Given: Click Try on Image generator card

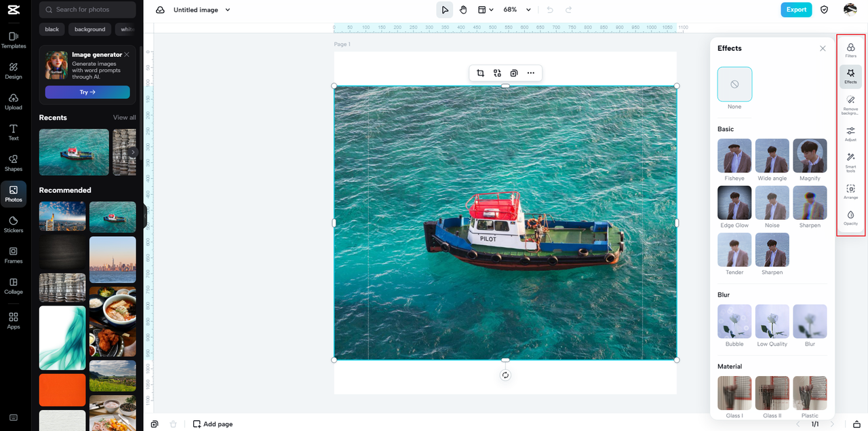Looking at the screenshot, I should (87, 92).
